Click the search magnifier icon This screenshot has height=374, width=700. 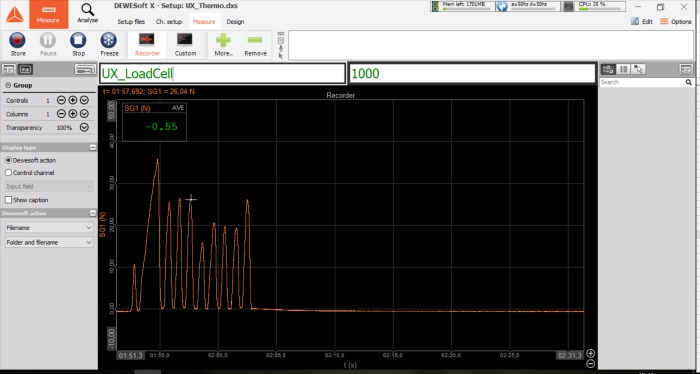tap(688, 82)
